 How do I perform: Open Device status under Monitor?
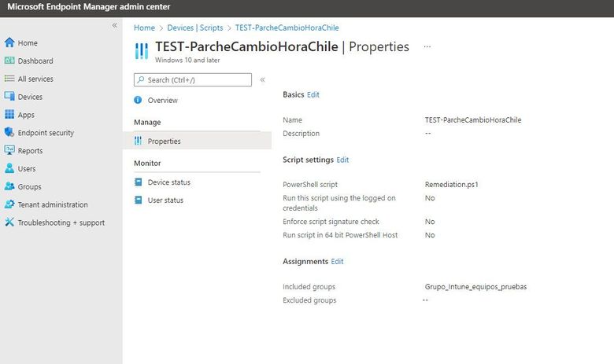[x=168, y=182]
